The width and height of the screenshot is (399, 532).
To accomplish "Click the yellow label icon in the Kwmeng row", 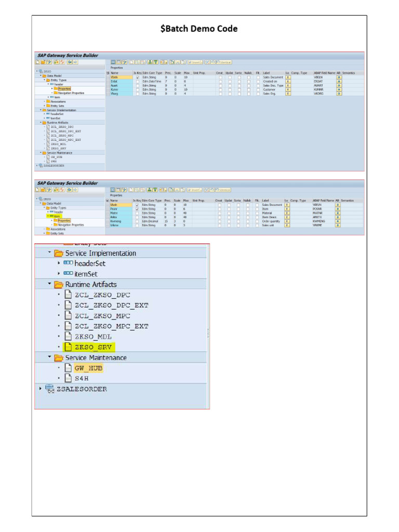I will (x=287, y=221).
